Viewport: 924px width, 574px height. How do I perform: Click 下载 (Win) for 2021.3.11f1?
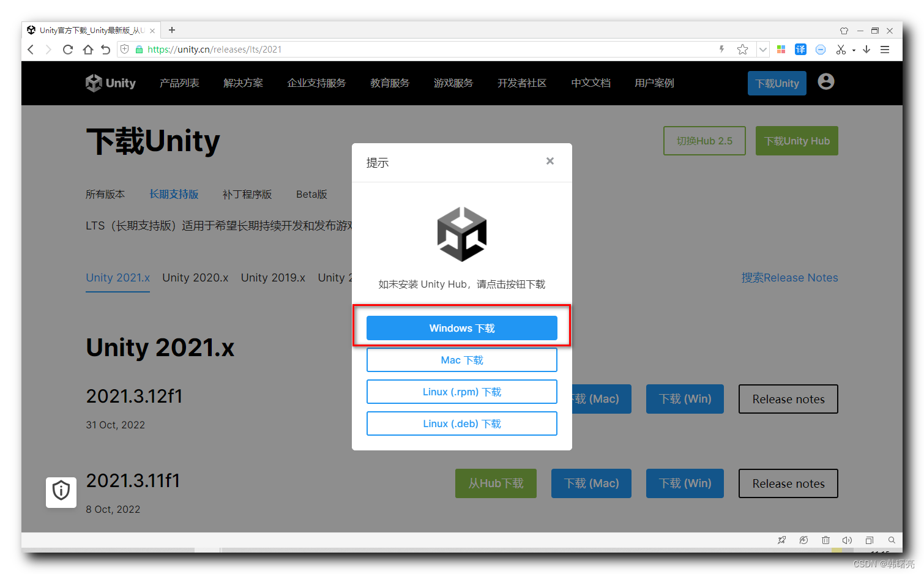685,483
